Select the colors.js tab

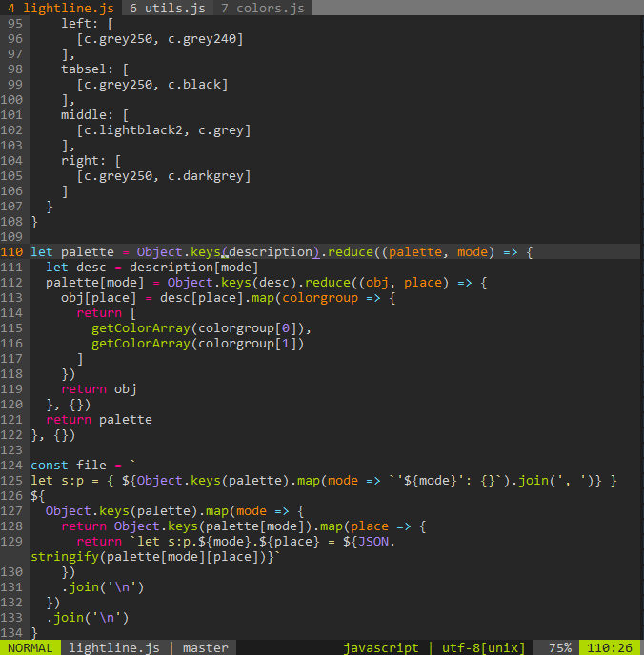[x=263, y=8]
